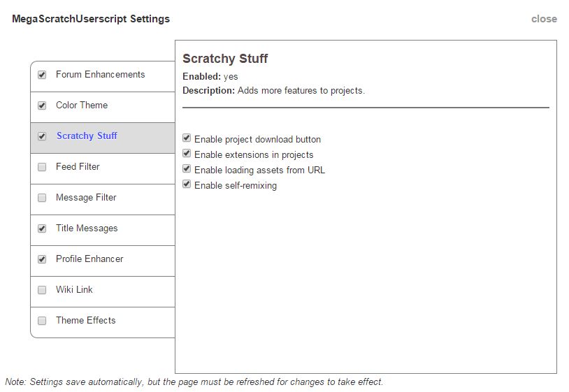Uncheck the Title Messages checkbox
The image size is (569, 392).
tap(42, 228)
